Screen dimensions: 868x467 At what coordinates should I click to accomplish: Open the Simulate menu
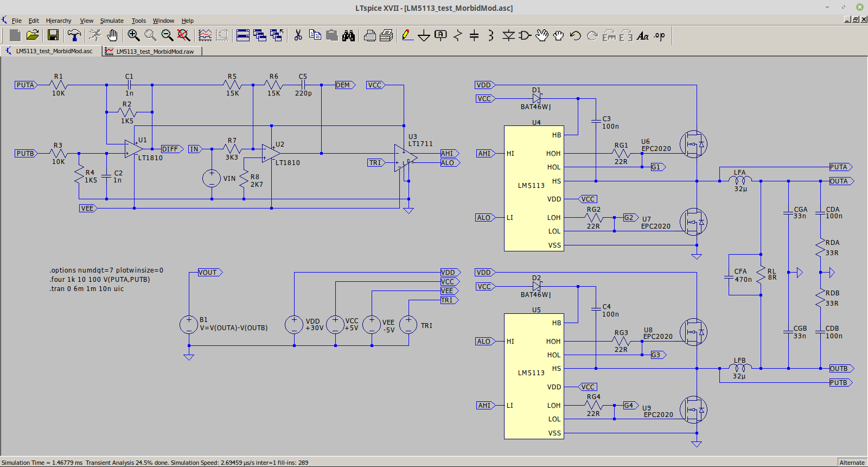click(x=112, y=21)
